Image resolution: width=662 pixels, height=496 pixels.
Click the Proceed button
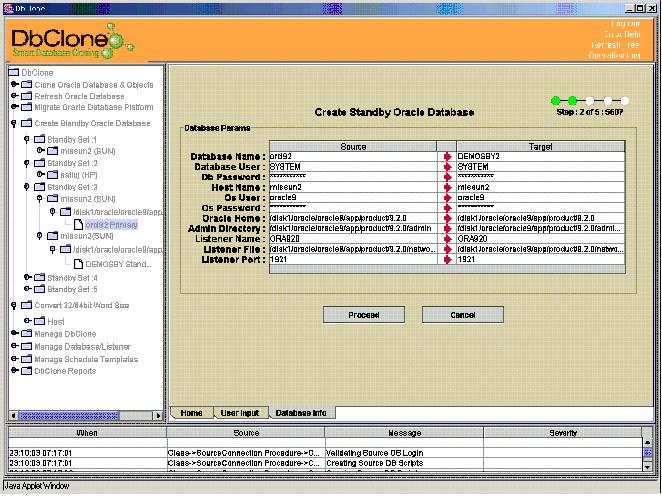364,315
